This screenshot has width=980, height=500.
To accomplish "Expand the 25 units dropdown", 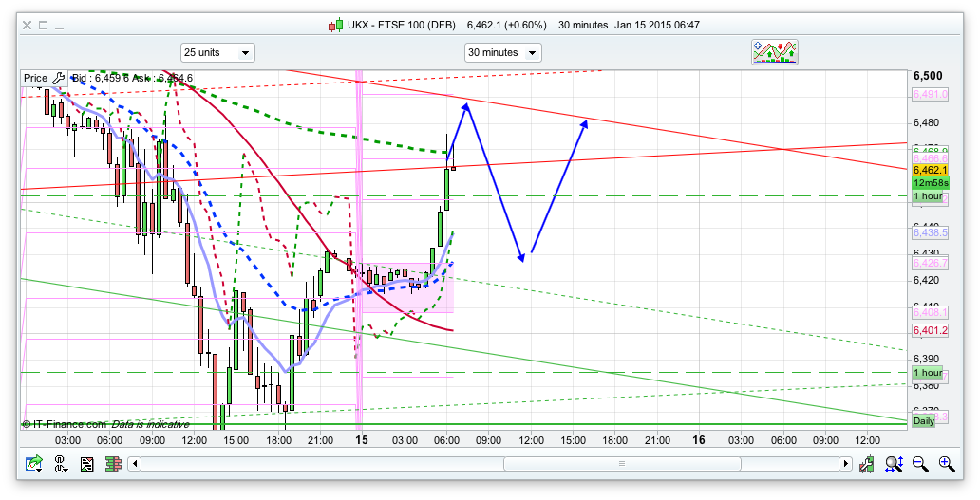I will [x=217, y=53].
